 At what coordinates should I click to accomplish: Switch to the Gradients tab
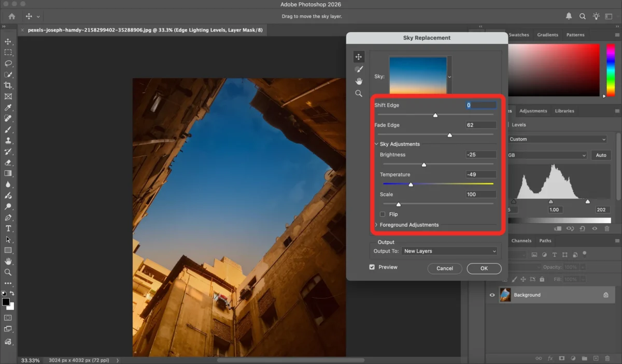547,35
